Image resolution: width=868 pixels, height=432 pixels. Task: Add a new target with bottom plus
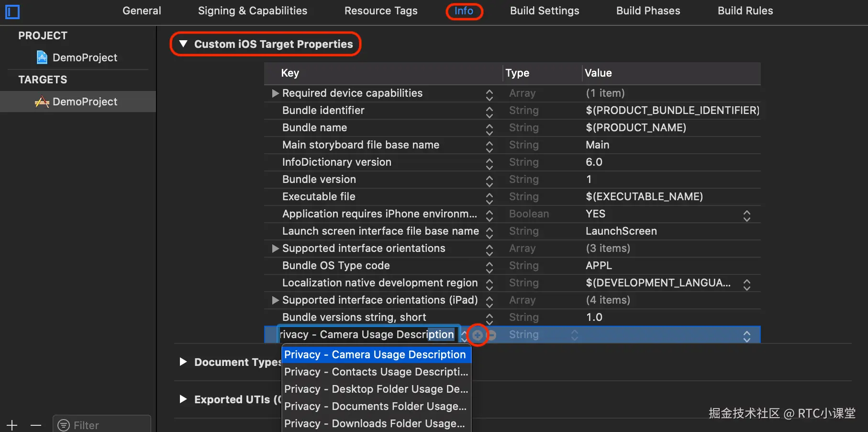(12, 425)
